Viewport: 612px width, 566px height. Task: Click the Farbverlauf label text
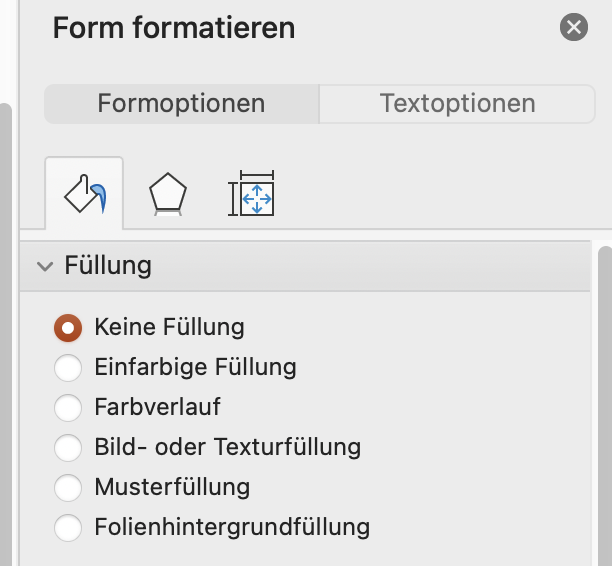click(157, 407)
